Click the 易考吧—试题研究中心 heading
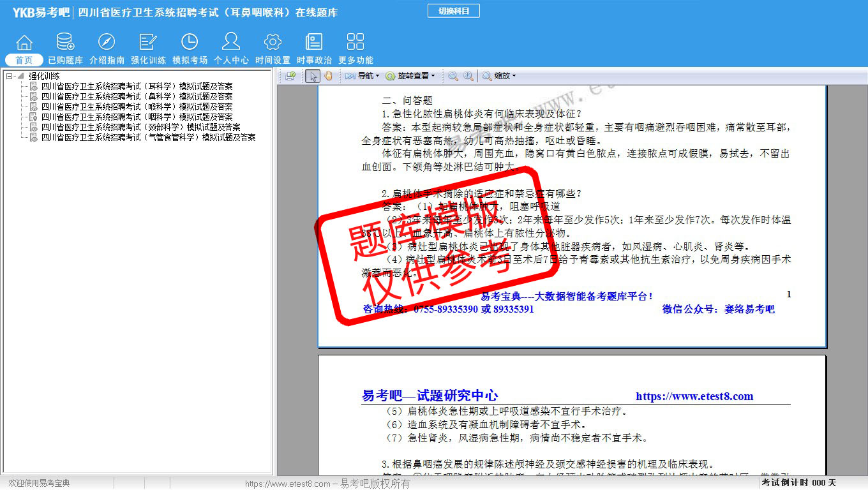 coord(430,396)
